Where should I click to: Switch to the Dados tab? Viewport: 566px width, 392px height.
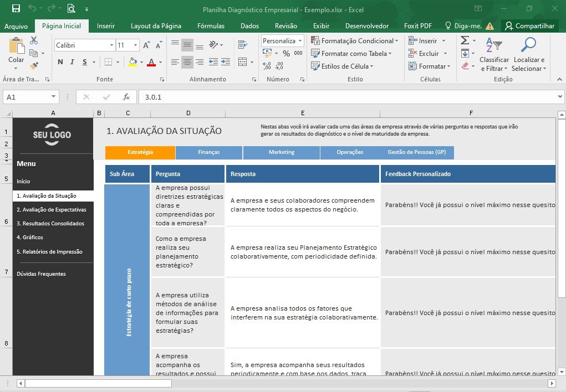coord(250,26)
